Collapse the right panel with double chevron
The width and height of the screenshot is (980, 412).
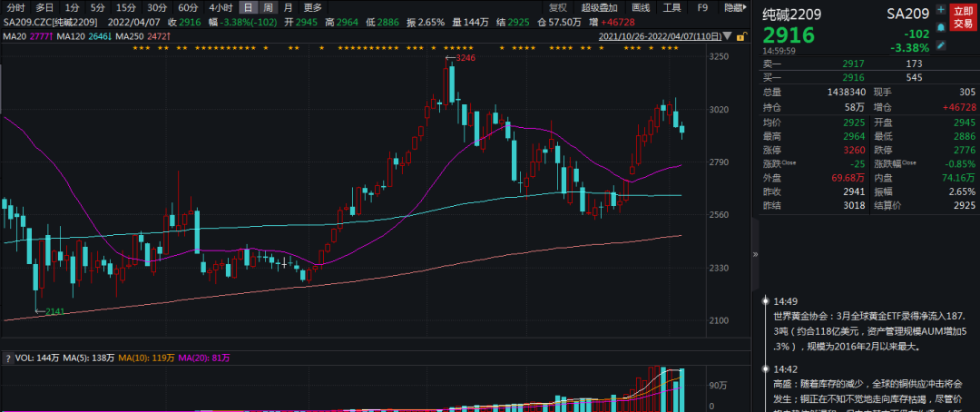click(x=756, y=256)
